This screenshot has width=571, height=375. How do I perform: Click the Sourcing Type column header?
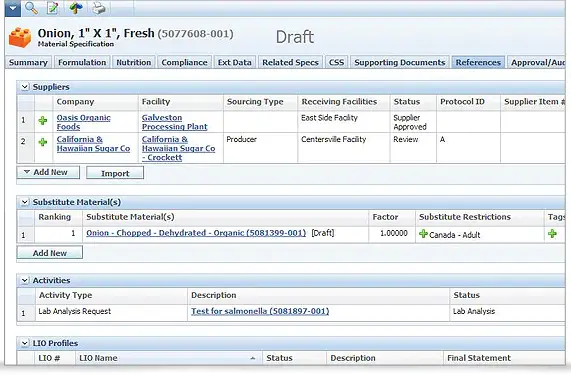coord(260,102)
